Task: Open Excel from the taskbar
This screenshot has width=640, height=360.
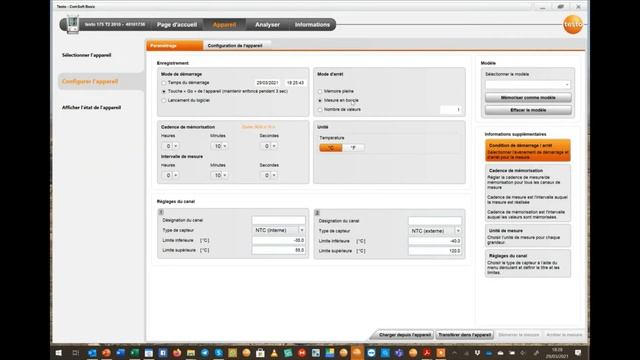Action: 135,353
